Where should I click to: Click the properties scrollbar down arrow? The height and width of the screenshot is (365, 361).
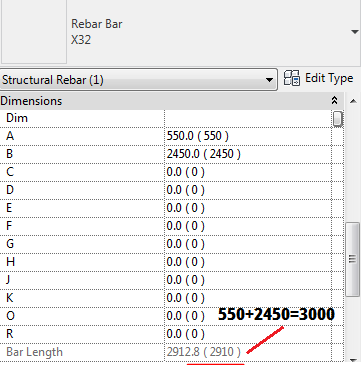point(353,359)
